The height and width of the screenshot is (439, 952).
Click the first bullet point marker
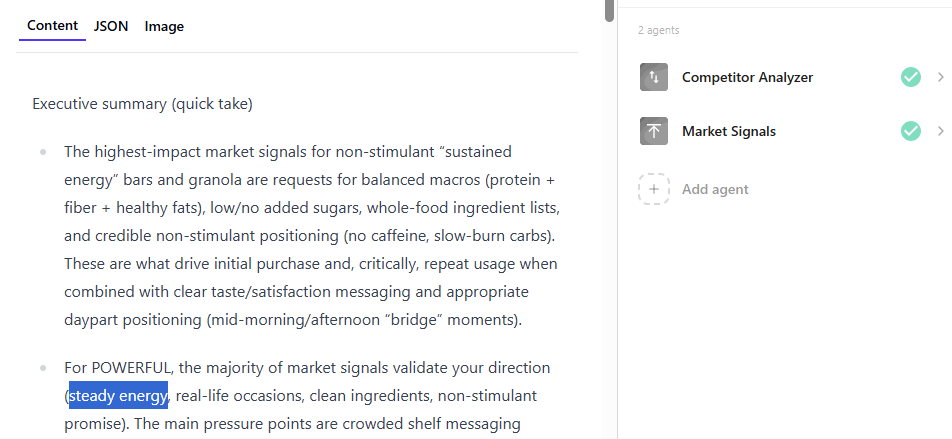(x=43, y=152)
